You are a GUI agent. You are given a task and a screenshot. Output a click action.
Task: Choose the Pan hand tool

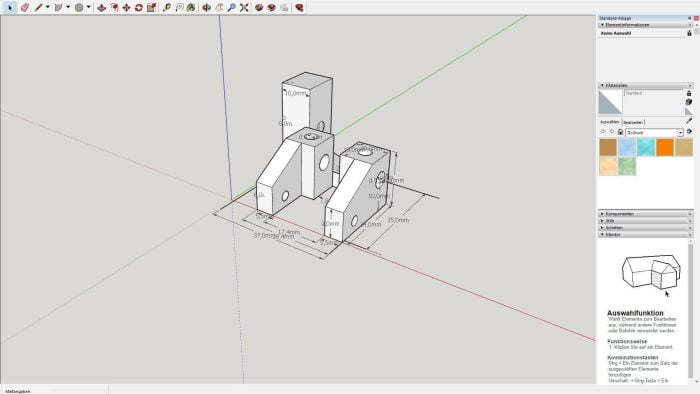click(x=219, y=8)
